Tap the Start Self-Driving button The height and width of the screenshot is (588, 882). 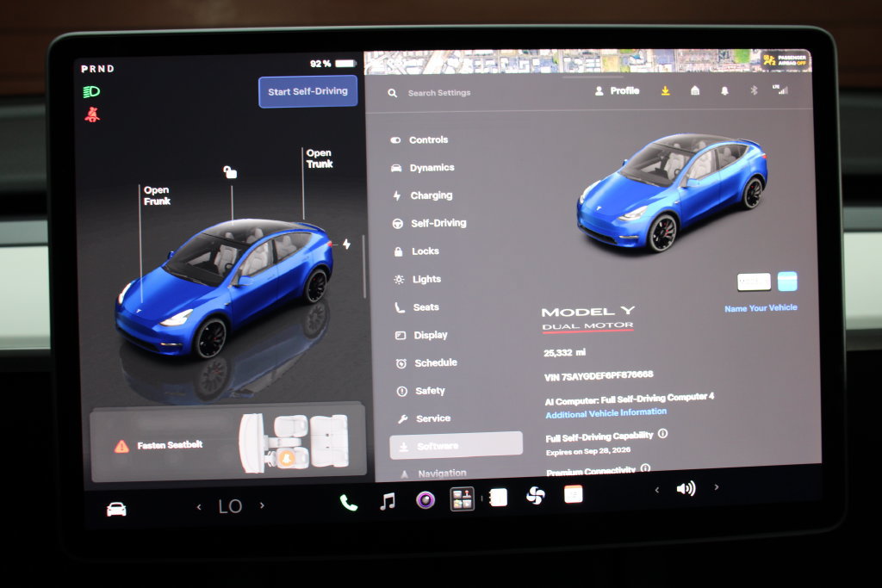[307, 91]
